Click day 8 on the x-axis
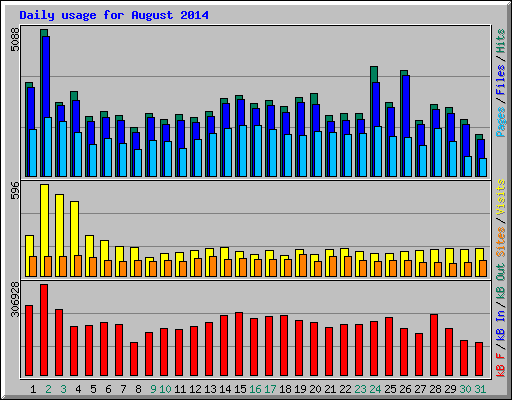 pos(138,389)
